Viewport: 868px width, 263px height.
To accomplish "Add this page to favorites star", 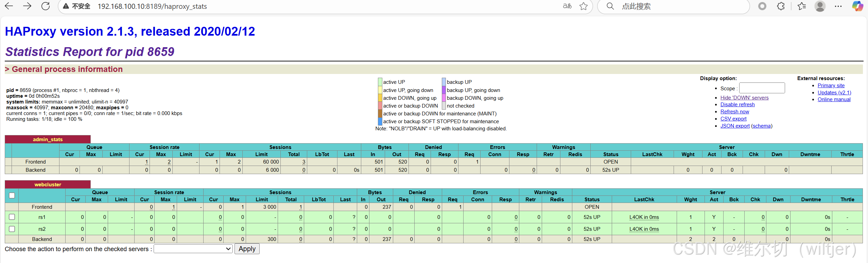I will point(584,6).
